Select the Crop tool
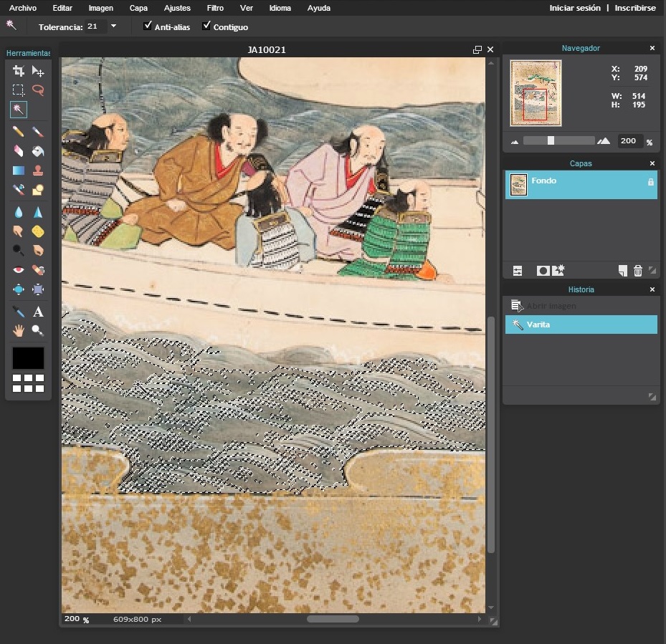Screen dimensions: 666x644 tap(18, 71)
